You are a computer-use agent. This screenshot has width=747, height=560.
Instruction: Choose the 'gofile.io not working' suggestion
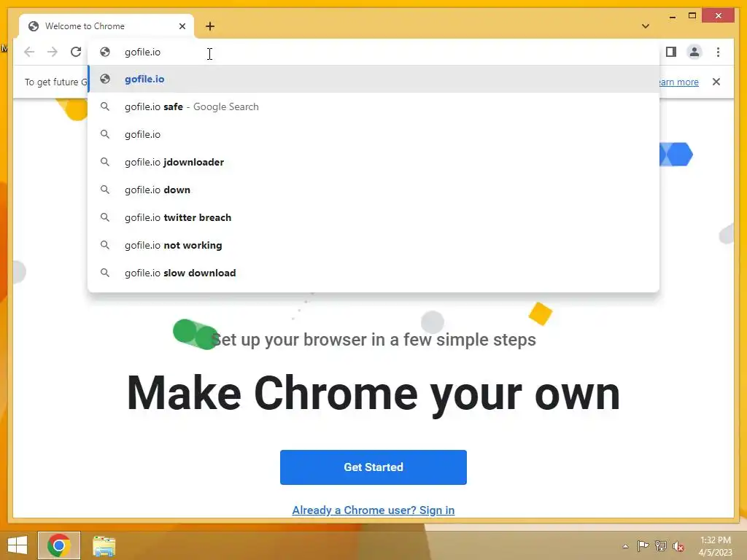[373, 245]
